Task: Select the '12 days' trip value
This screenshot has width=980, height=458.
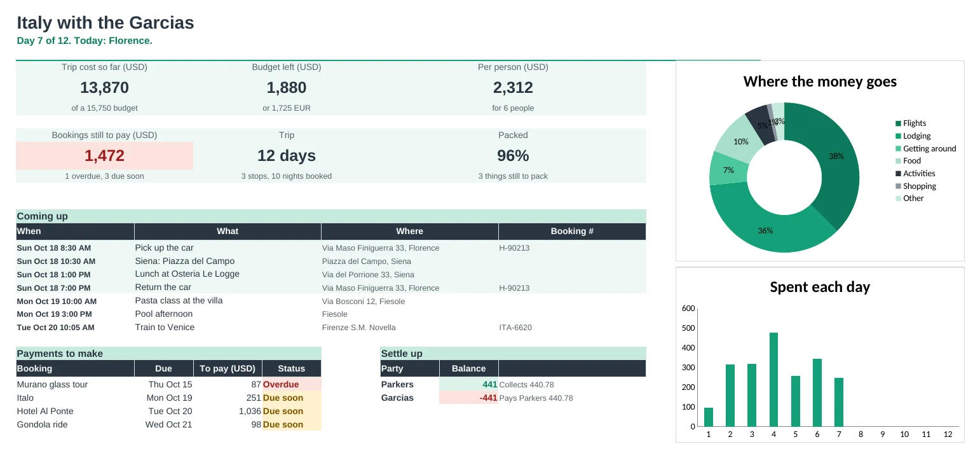Action: pos(287,156)
